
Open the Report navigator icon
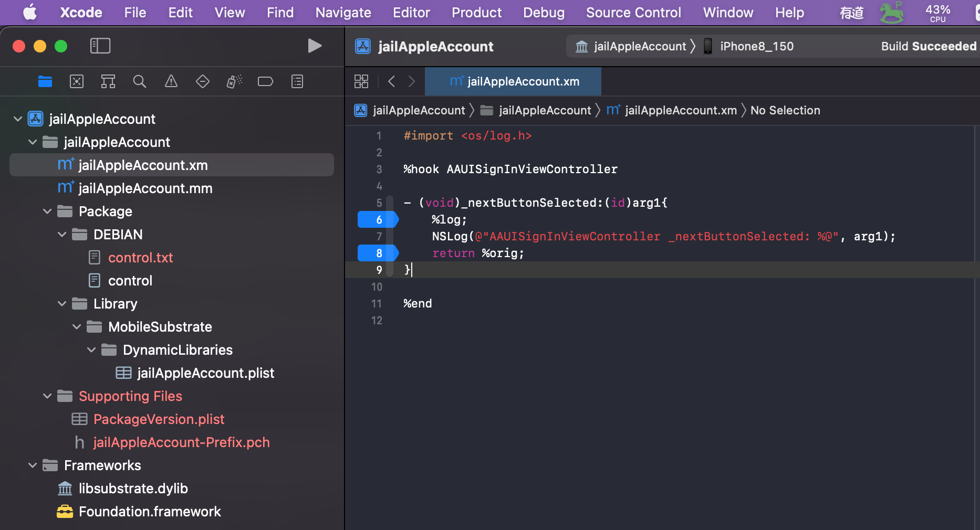[x=297, y=81]
